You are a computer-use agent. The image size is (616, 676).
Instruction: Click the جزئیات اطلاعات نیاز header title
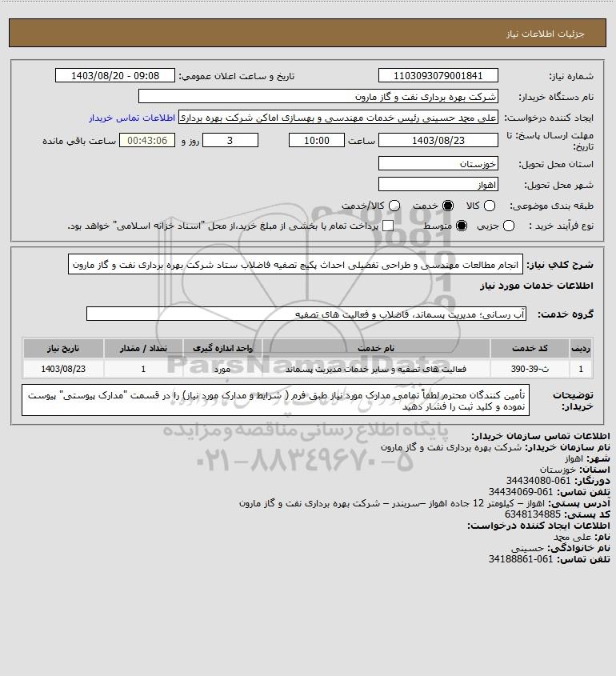[546, 34]
